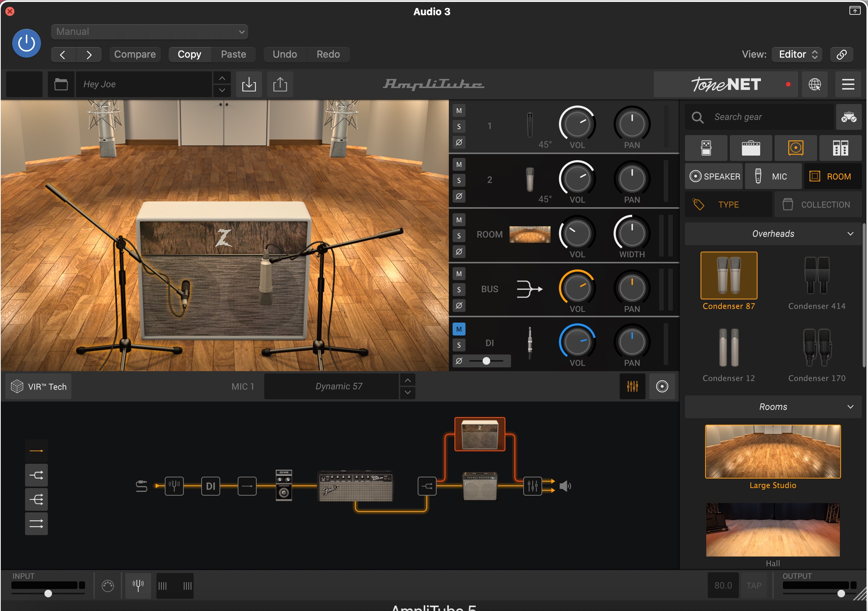The image size is (868, 611).
Task: Solo mic channel 1
Action: point(459,127)
